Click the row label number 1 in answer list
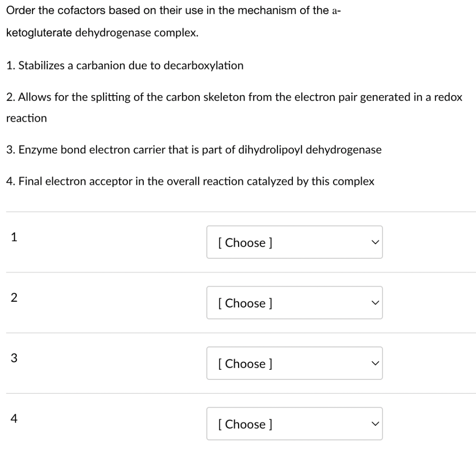Viewport: 476px width, 457px height. (x=14, y=237)
